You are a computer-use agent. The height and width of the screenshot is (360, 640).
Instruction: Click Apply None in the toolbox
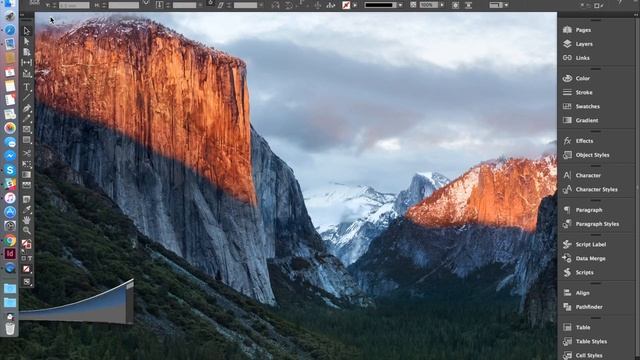27,269
